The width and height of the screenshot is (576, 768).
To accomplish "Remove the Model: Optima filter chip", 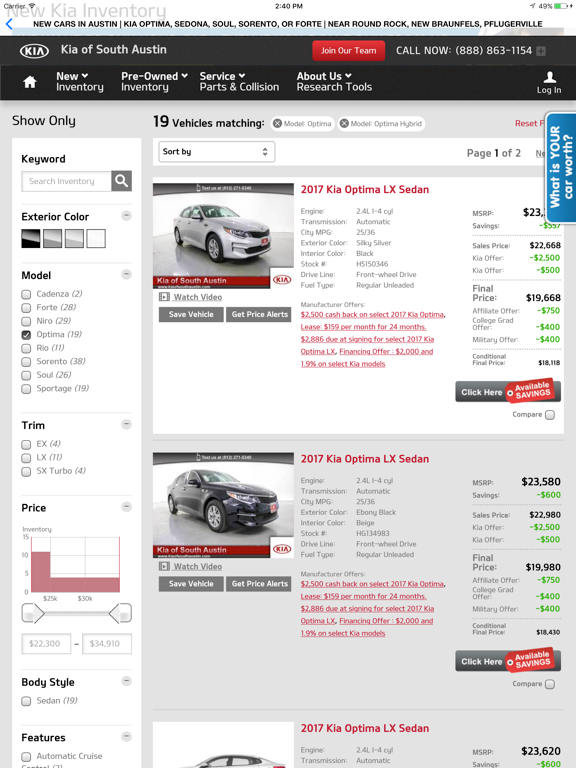I will click(x=278, y=123).
